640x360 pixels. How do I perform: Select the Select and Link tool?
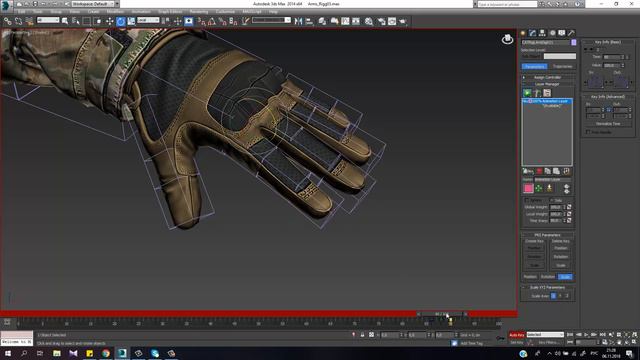(7, 21)
